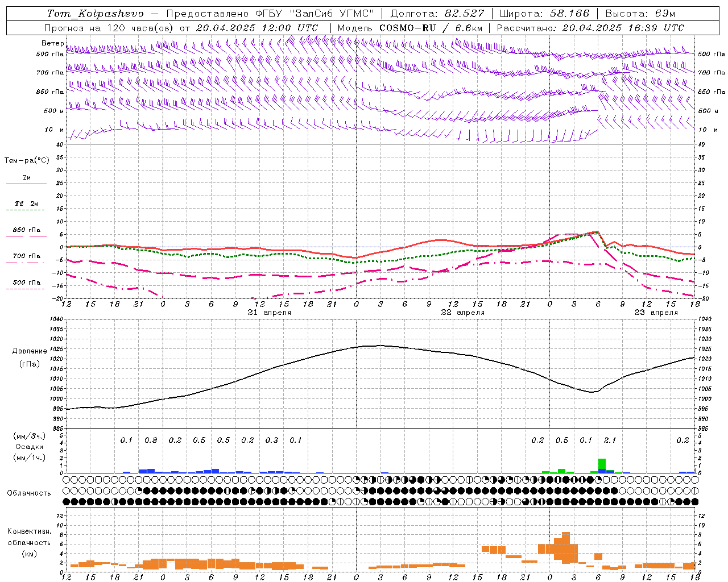Click the '0.3' precipitation value

pyautogui.click(x=272, y=440)
